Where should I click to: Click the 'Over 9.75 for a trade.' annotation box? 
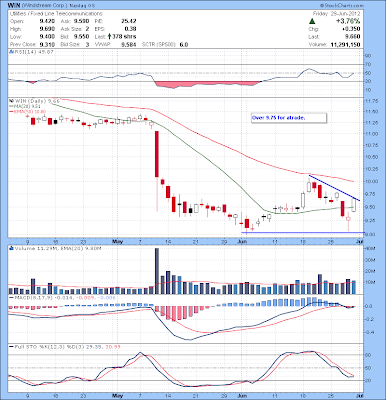coord(289,118)
